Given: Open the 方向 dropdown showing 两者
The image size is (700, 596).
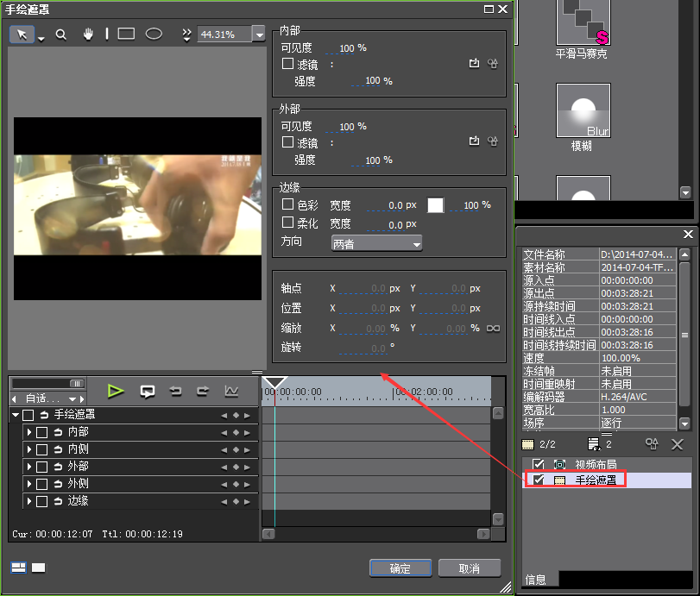Looking at the screenshot, I should click(x=377, y=244).
